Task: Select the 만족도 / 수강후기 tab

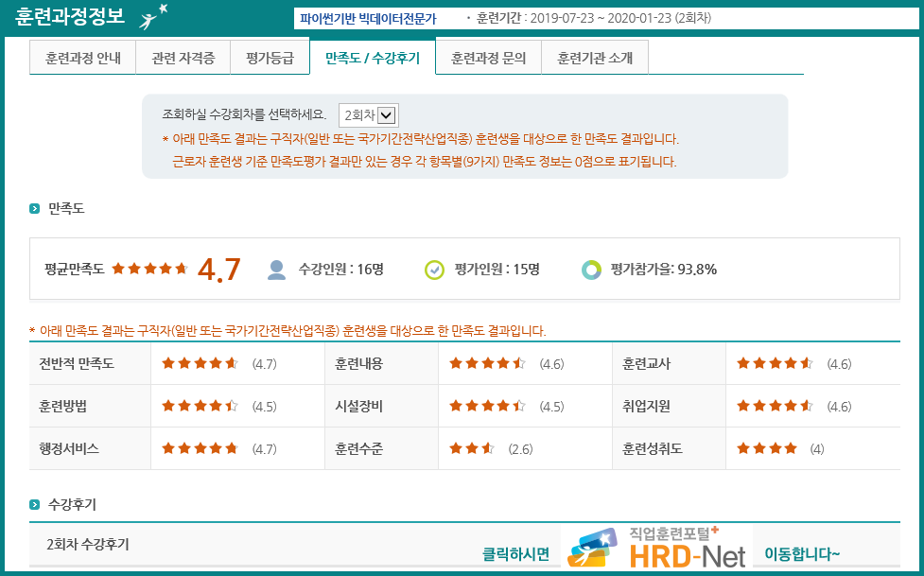Action: (372, 58)
